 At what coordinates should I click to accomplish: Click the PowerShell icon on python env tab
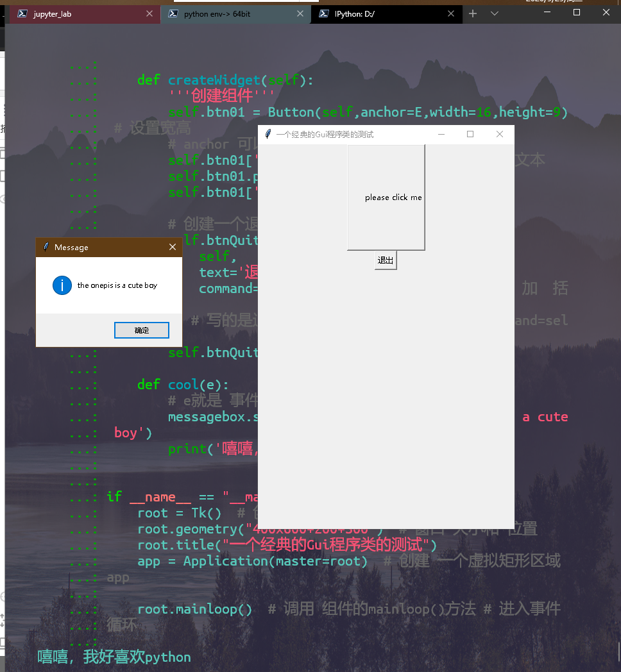point(173,13)
